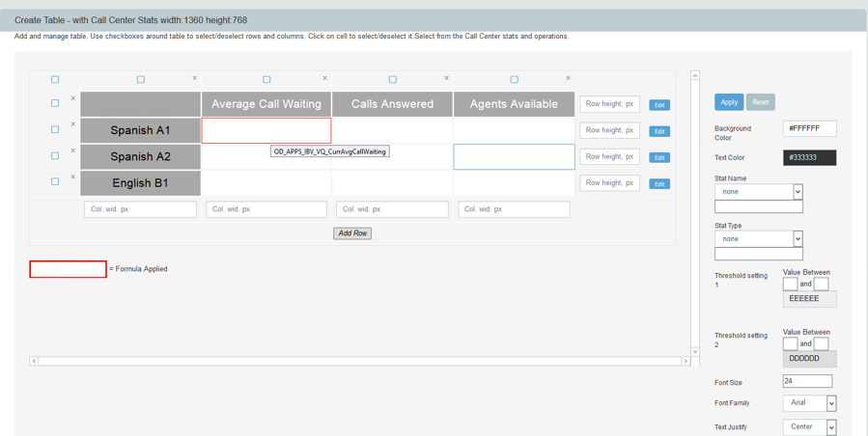The image size is (868, 436).
Task: Focus the text box under Stat Type
Action: (x=758, y=254)
